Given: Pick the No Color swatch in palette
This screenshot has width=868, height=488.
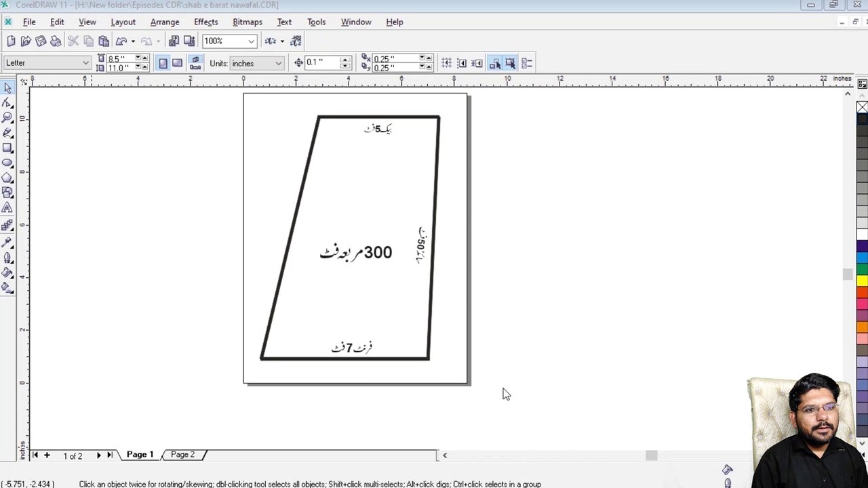Looking at the screenshot, I should [x=862, y=108].
